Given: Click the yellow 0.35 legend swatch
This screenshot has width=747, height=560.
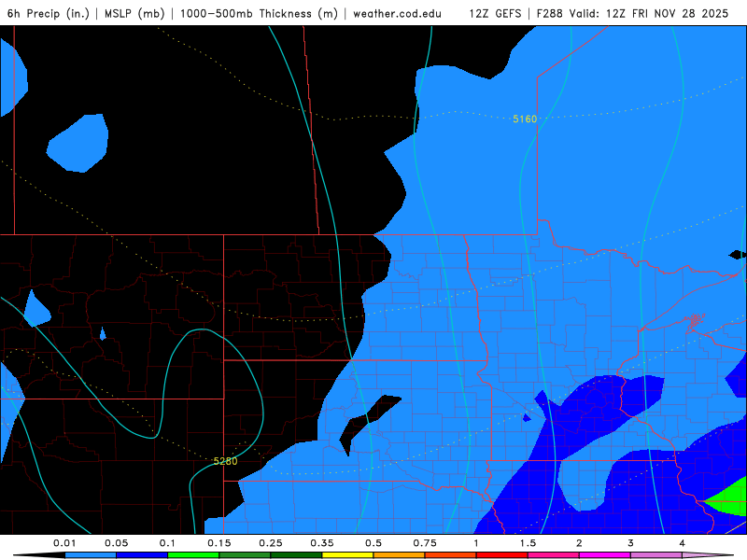Looking at the screenshot, I should point(347,555).
